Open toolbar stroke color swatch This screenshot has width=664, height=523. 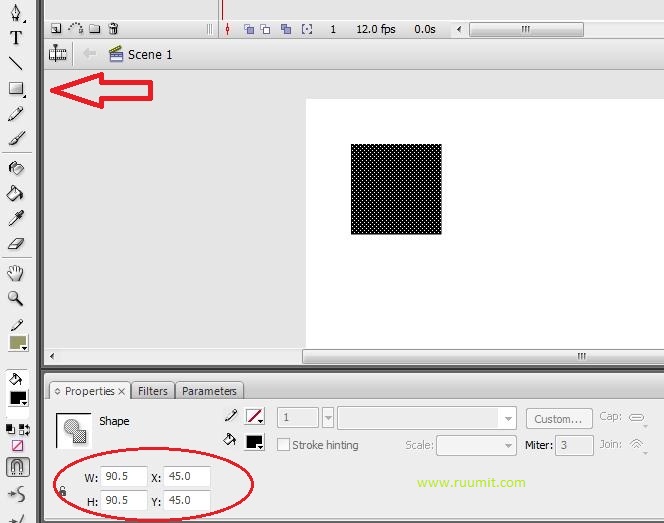pos(18,343)
